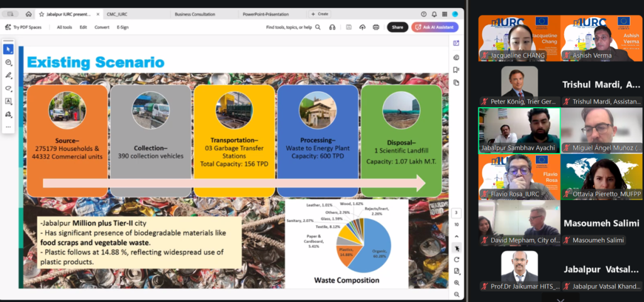
Task: Switch to the Business Consultation tab
Action: [x=196, y=13]
